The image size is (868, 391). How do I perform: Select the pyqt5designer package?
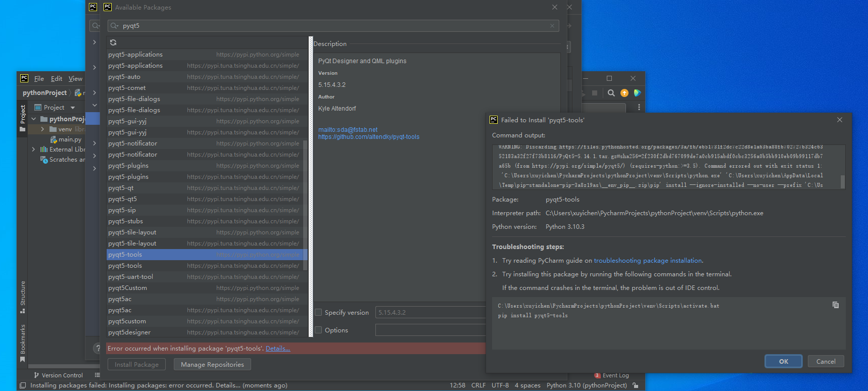pos(205,332)
